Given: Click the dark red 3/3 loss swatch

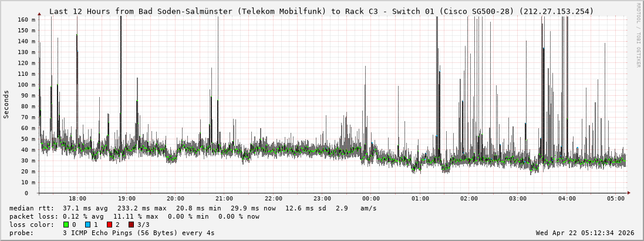Looking at the screenshot, I should tap(131, 225).
